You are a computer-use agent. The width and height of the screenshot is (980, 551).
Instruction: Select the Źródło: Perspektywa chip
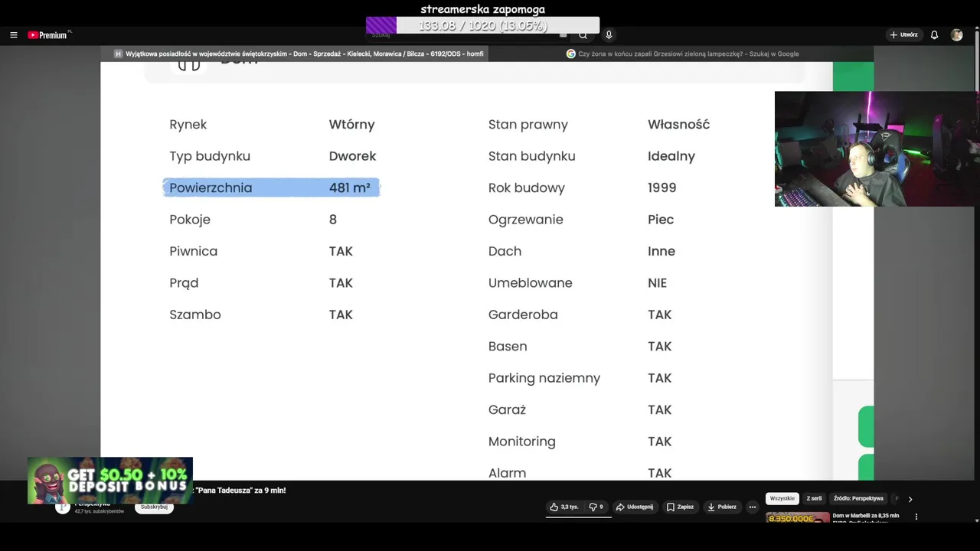[x=858, y=498]
